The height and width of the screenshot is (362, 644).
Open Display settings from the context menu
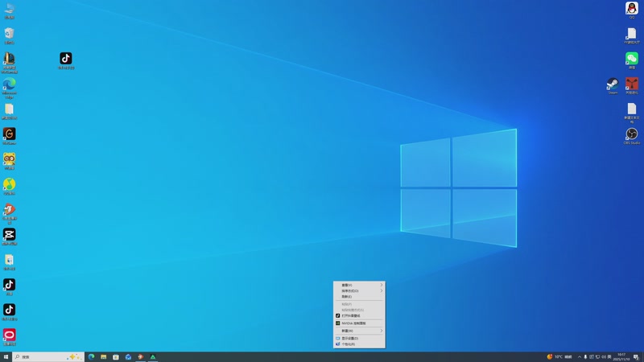(359, 338)
